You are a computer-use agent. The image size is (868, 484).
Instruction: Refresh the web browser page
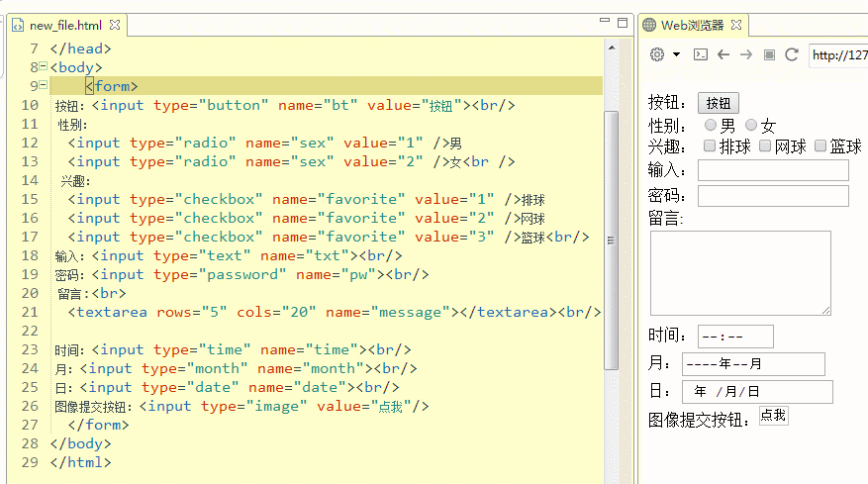coord(792,54)
